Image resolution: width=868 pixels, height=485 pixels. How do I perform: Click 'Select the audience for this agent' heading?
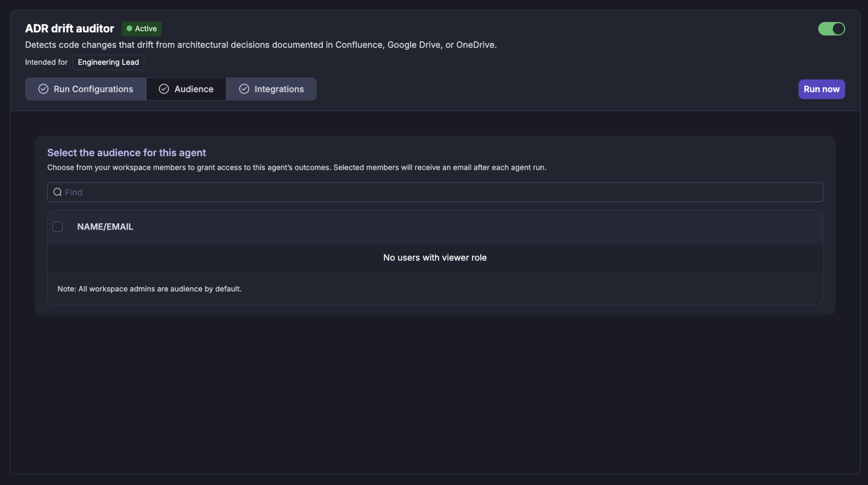click(127, 152)
